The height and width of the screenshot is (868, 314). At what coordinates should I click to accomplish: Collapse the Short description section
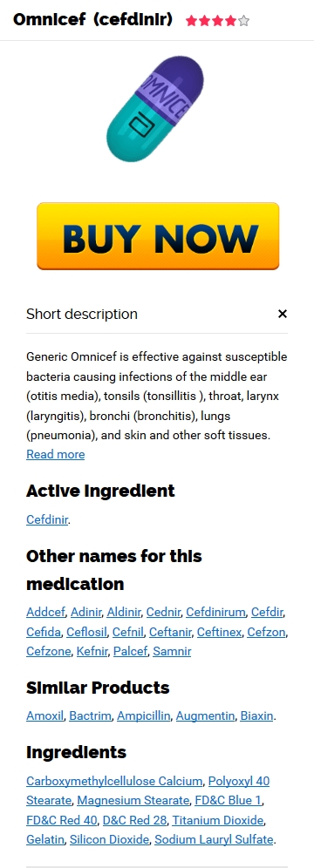(x=283, y=314)
